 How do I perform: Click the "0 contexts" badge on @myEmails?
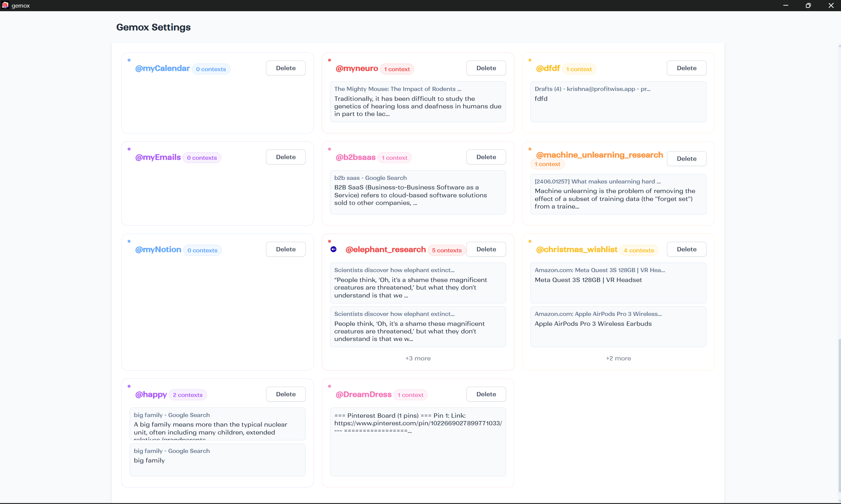click(x=201, y=158)
